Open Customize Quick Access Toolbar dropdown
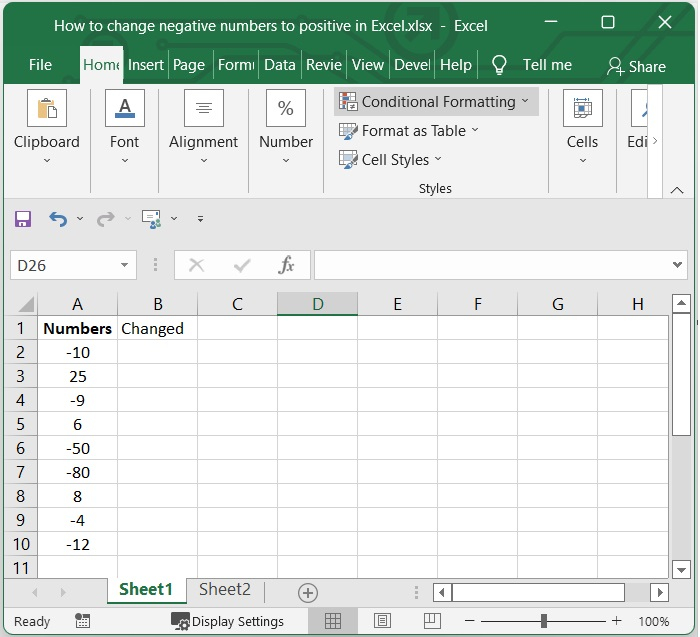The width and height of the screenshot is (700, 637). pos(200,219)
